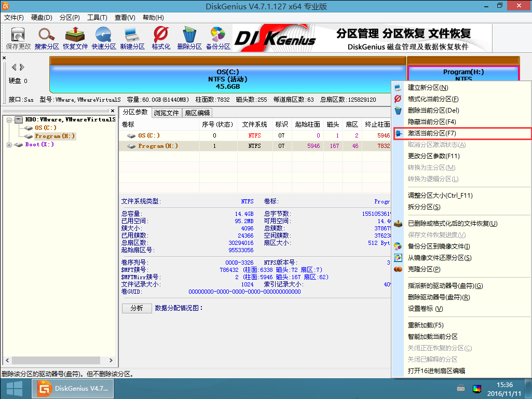The height and width of the screenshot is (399, 532).
Task: Select Program(H:) in the disk tree
Action: tap(54, 136)
